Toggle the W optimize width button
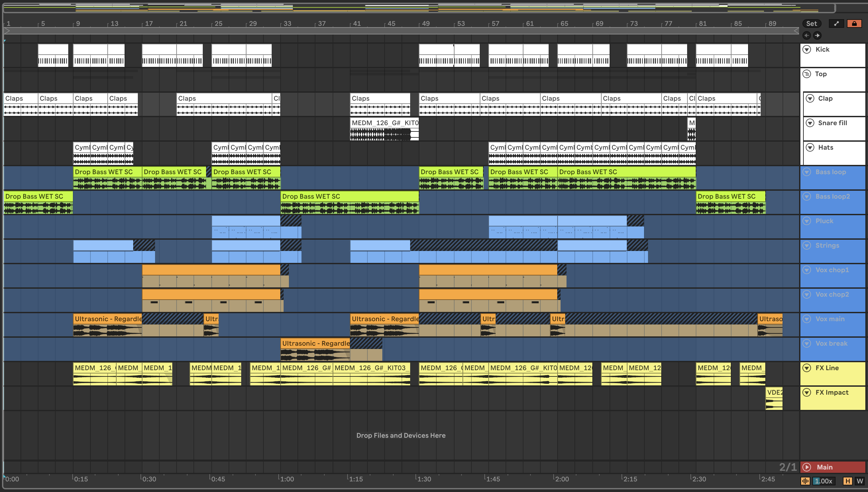Viewport: 868px width, 492px height. (860, 481)
